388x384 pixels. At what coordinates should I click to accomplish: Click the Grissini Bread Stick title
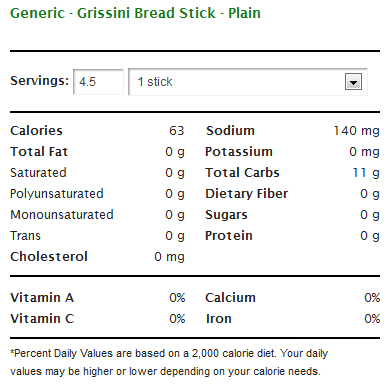click(135, 13)
